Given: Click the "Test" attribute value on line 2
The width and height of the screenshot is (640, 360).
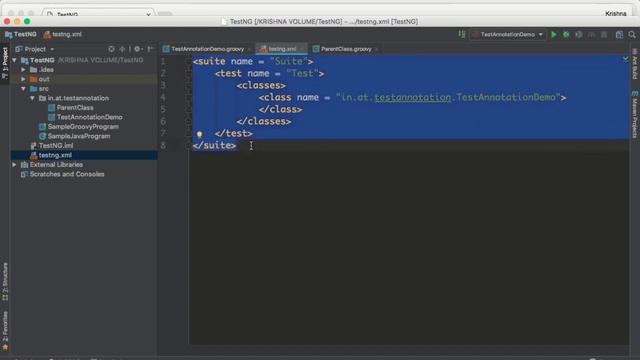Looking at the screenshot, I should [302, 73].
